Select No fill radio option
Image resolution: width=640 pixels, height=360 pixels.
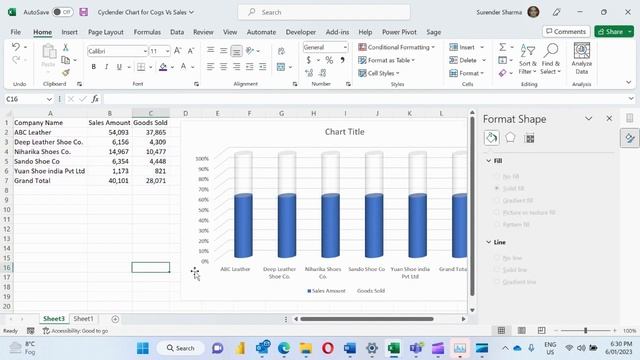tap(497, 177)
